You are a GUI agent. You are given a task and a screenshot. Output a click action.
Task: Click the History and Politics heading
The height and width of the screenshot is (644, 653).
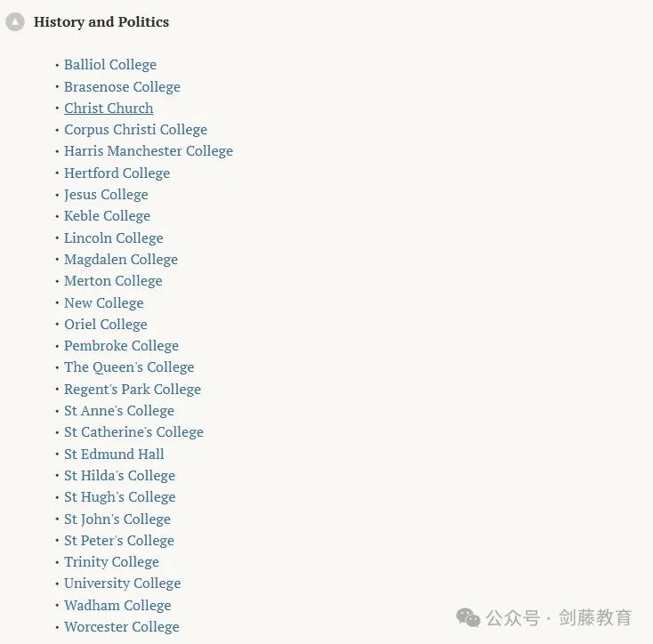(x=101, y=22)
